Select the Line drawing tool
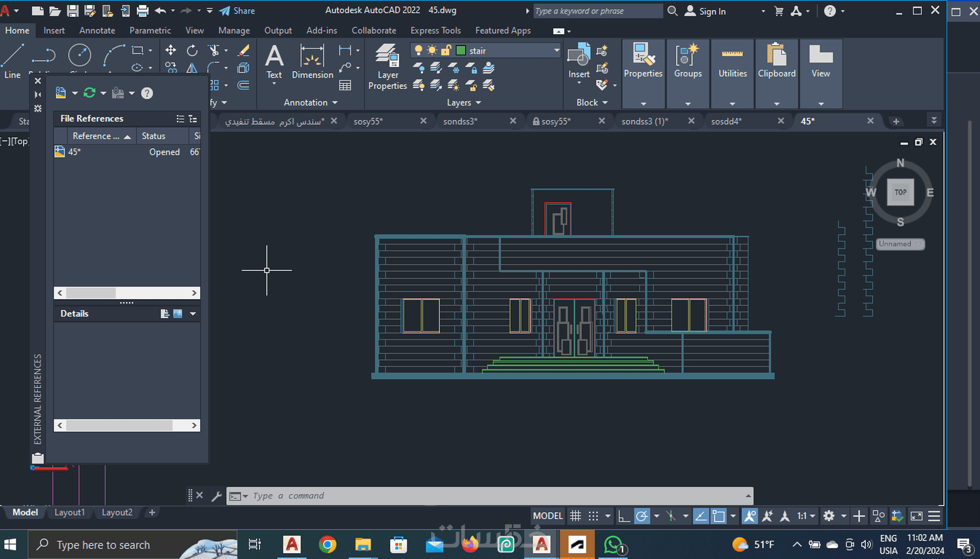 click(x=12, y=61)
